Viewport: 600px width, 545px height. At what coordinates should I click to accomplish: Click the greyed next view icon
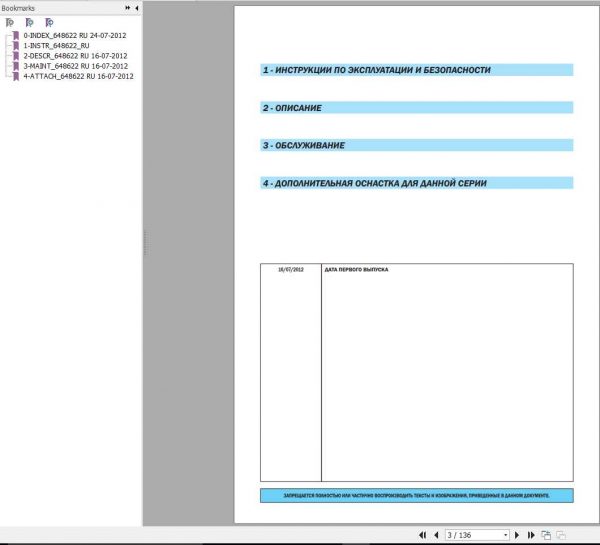(561, 535)
